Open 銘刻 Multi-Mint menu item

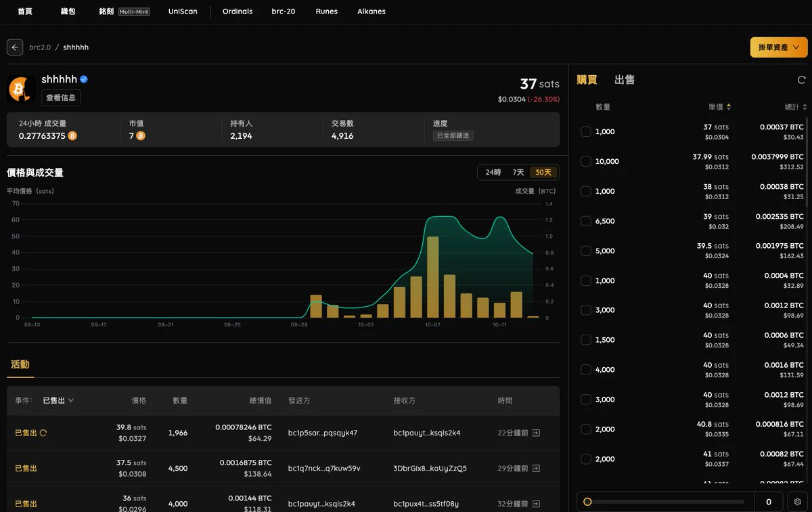[x=125, y=12]
